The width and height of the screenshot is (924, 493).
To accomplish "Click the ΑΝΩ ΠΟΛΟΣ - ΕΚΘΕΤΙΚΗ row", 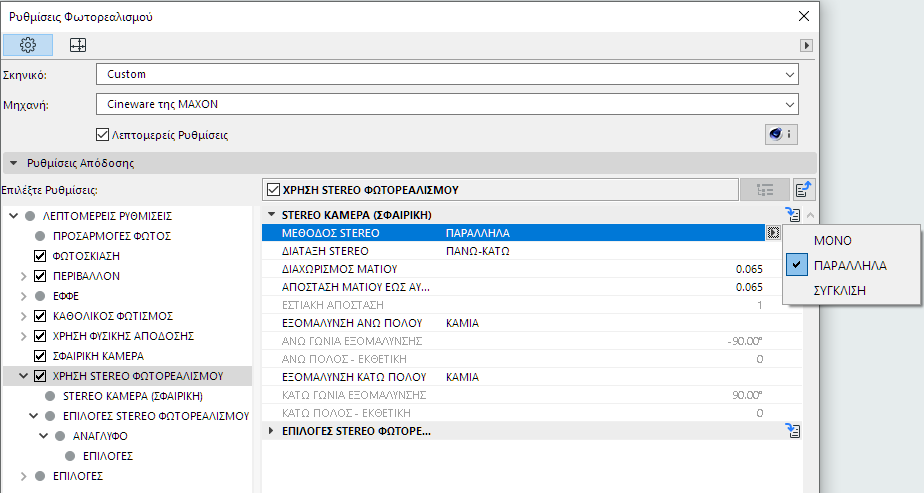I will tap(532, 359).
